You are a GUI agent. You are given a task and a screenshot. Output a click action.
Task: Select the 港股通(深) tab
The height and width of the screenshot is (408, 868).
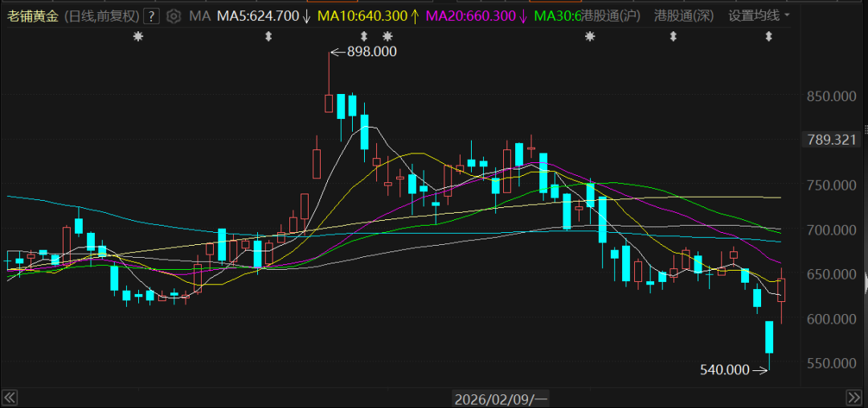[683, 16]
